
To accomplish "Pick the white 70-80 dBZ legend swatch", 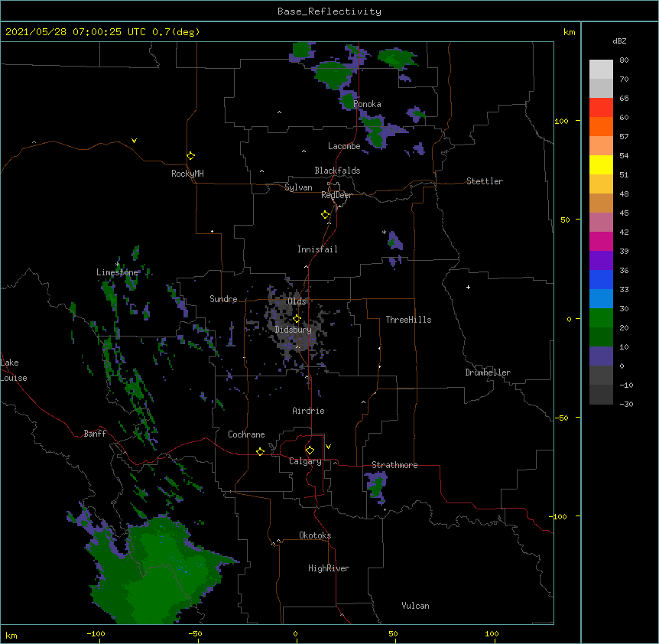I will pyautogui.click(x=601, y=69).
